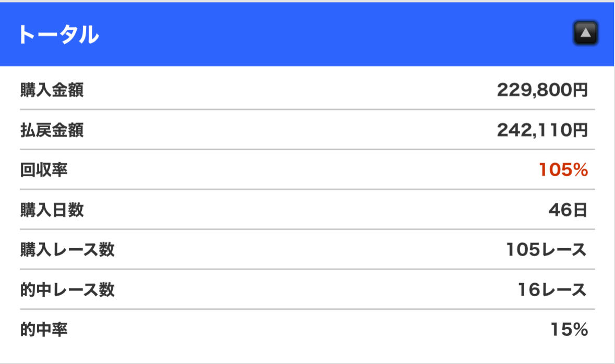Click the トータル header title
This screenshot has height=364, width=615.
tap(58, 35)
